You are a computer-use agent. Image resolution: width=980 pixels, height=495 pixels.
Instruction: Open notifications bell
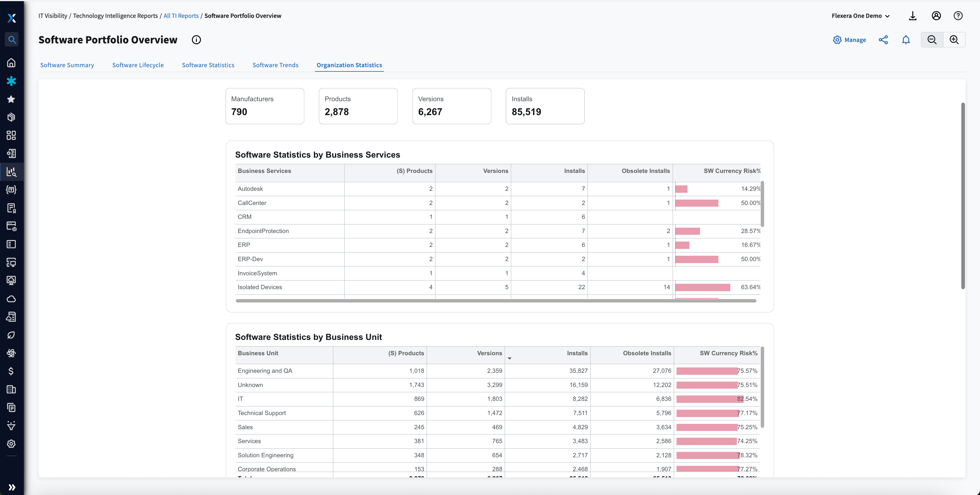[906, 39]
